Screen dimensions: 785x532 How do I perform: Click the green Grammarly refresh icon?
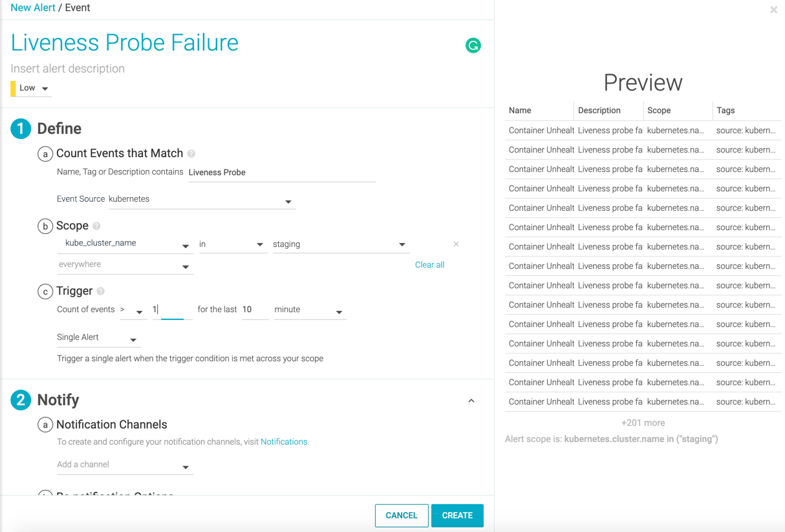pyautogui.click(x=473, y=45)
